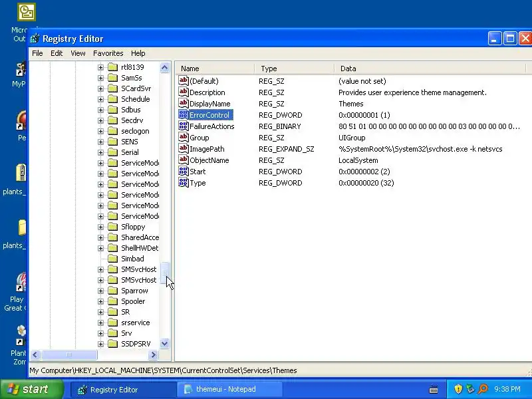Sort values by the Data column header

click(x=430, y=68)
